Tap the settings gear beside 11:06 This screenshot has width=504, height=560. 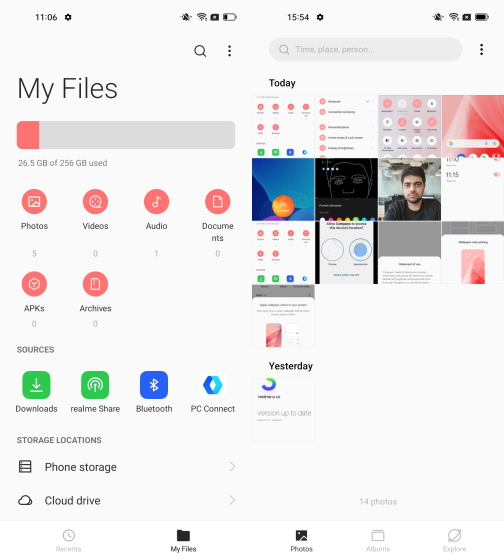(68, 17)
